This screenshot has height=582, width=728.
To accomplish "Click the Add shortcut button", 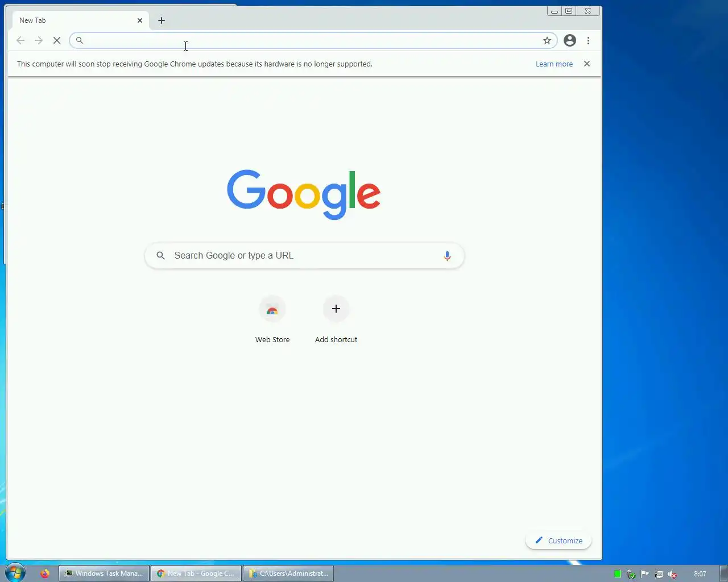I will click(336, 319).
